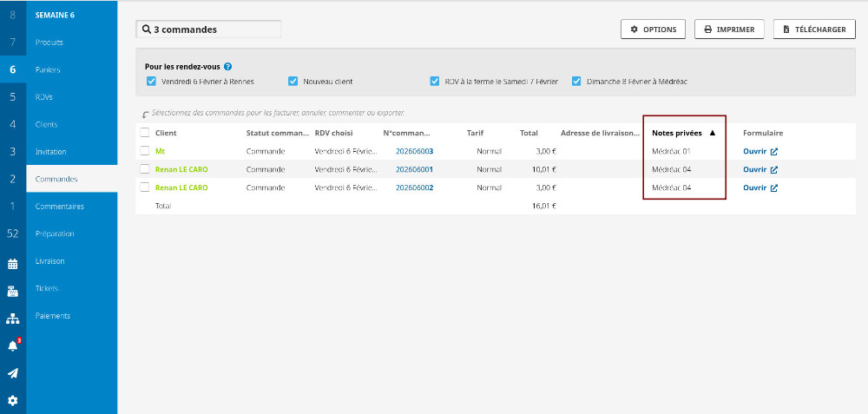The width and height of the screenshot is (868, 414).
Task: Toggle the Nouveau client checkbox
Action: point(293,82)
